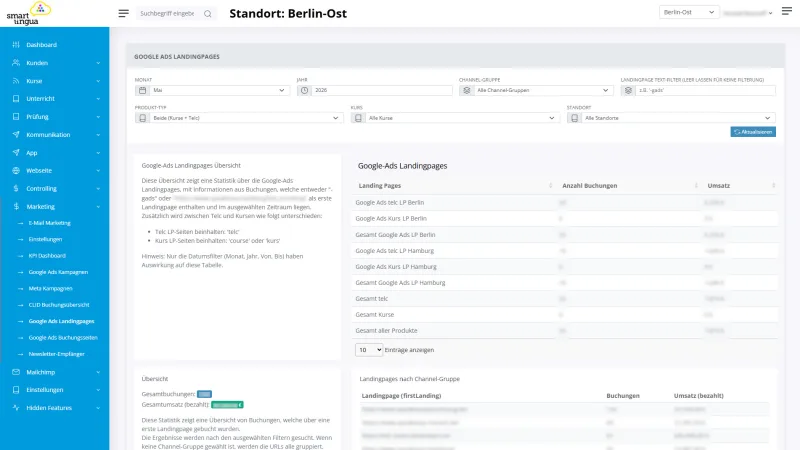Expand the Webseite sidebar menu
Viewport: 800px width, 450px height.
point(55,170)
